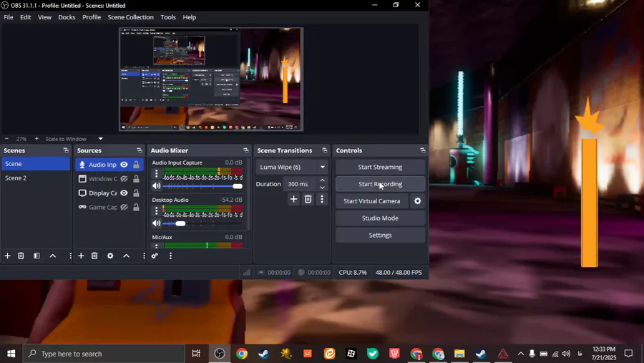Viewport: 644px width, 363px height.
Task: Mute Audio Input Capture speaker
Action: pyautogui.click(x=156, y=186)
